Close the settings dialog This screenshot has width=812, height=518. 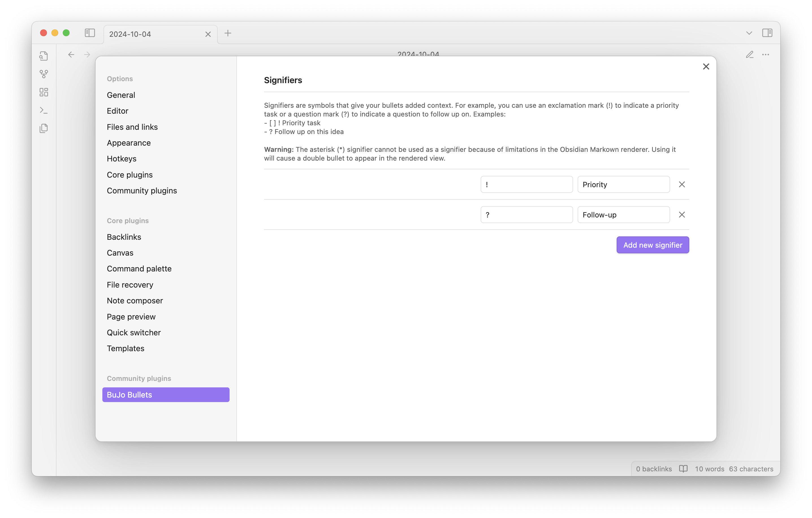[x=706, y=67]
